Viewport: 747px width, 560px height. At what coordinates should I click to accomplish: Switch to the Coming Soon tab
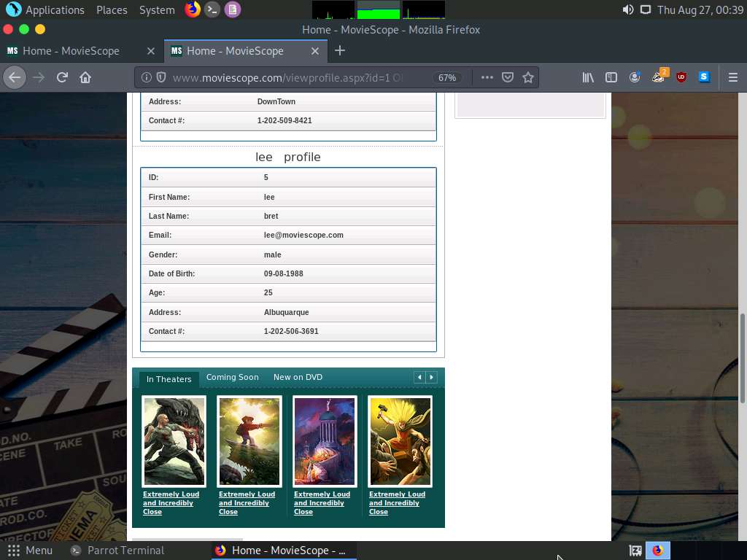point(232,377)
